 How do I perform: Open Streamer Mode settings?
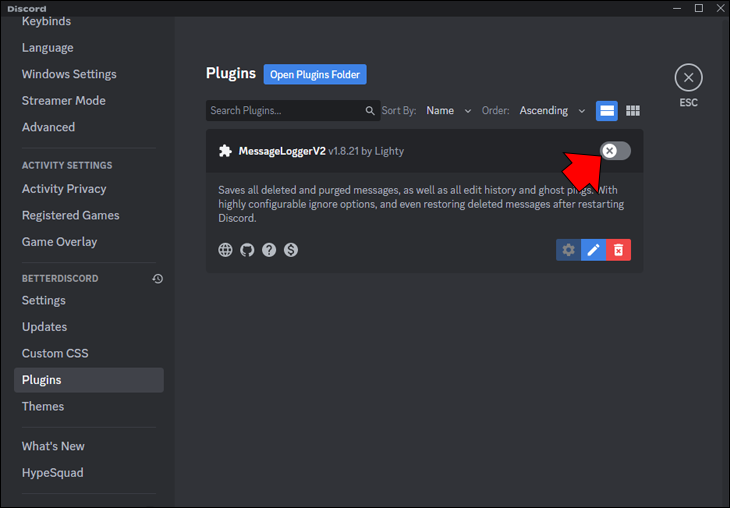(x=64, y=101)
